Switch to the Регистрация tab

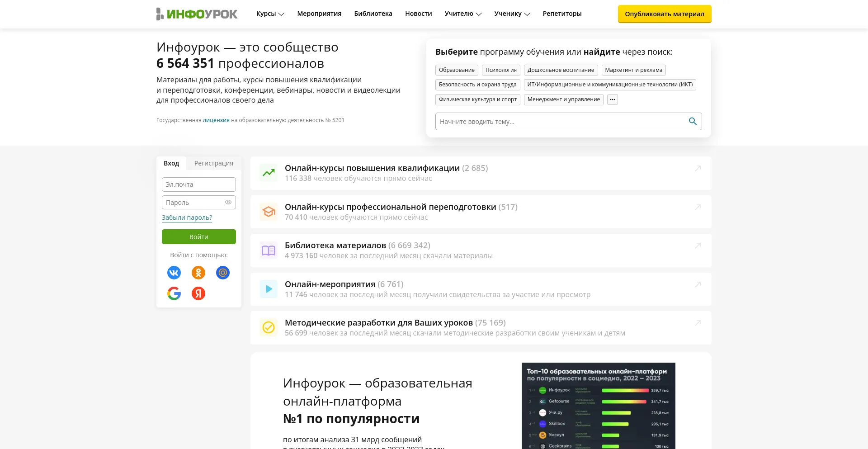coord(214,163)
